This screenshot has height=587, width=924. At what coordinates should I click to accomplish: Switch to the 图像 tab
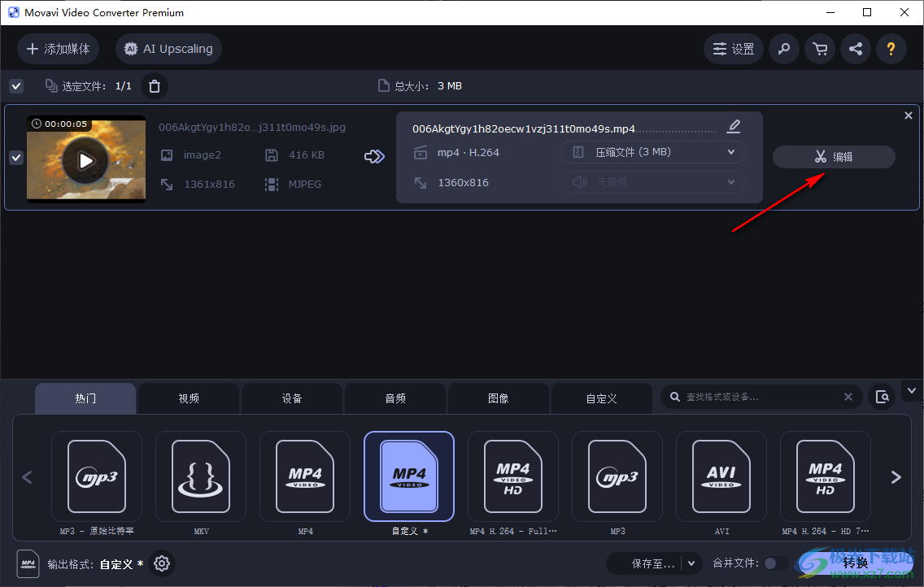[499, 398]
